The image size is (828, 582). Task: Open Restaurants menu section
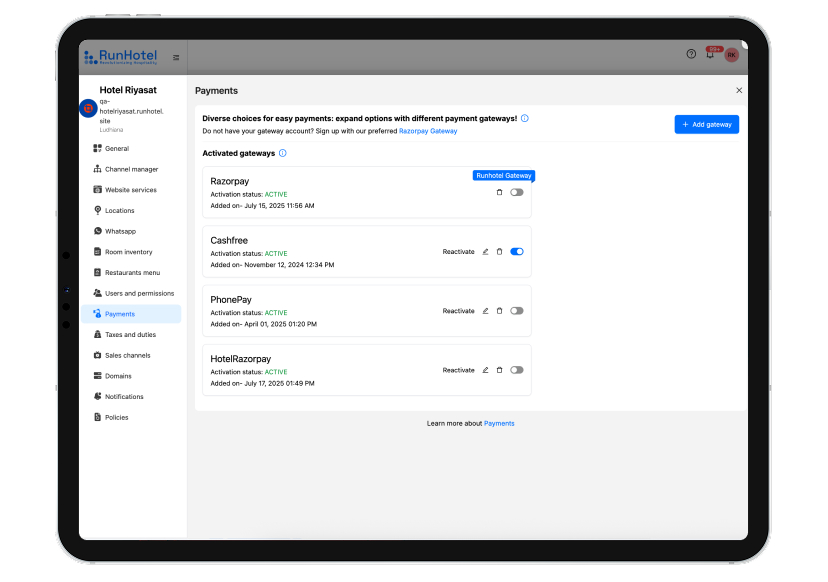click(x=131, y=273)
